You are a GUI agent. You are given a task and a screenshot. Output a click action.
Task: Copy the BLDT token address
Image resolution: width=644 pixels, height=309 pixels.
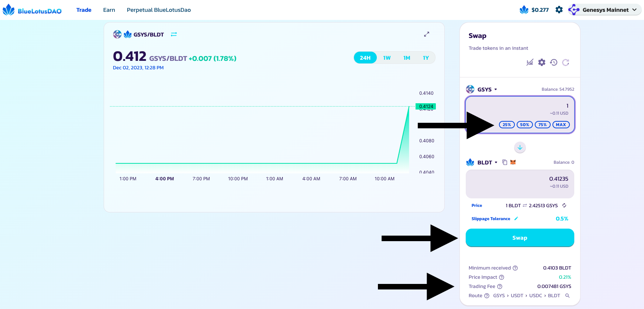[x=505, y=162]
